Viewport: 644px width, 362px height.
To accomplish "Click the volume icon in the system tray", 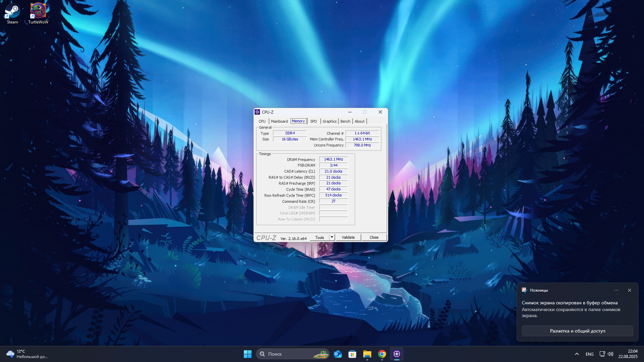I will 610,354.
